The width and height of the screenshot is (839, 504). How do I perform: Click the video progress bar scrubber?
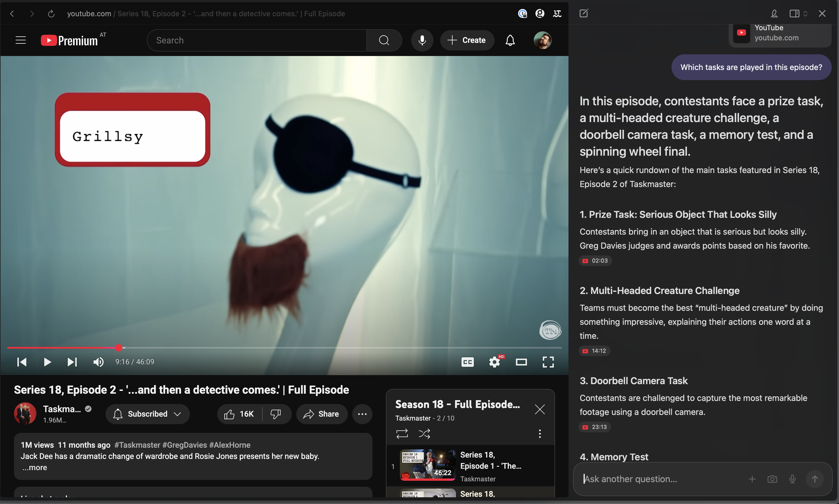tap(118, 348)
